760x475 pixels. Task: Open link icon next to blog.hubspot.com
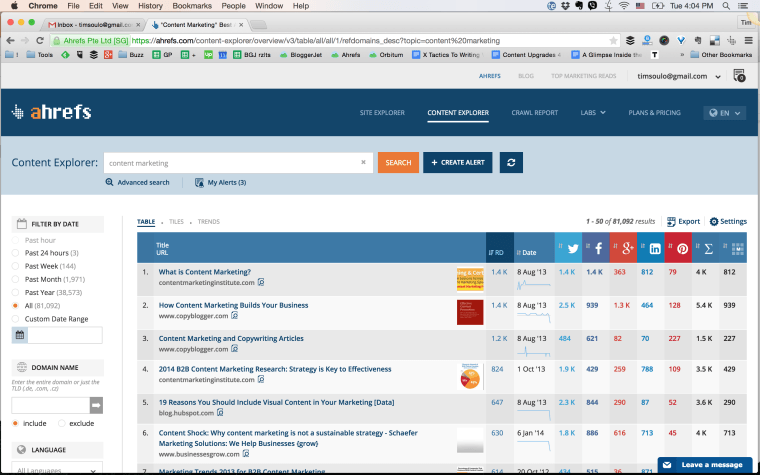220,412
